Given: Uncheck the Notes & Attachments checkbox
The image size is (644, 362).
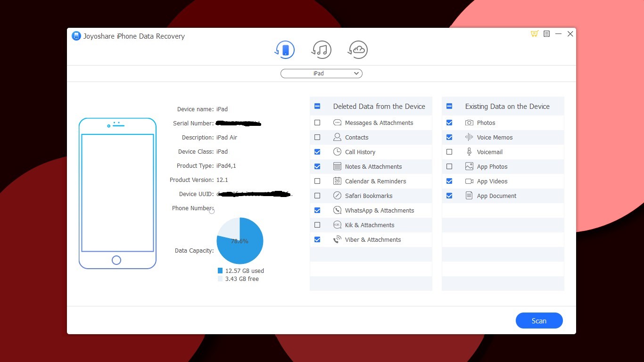Looking at the screenshot, I should click(x=317, y=166).
